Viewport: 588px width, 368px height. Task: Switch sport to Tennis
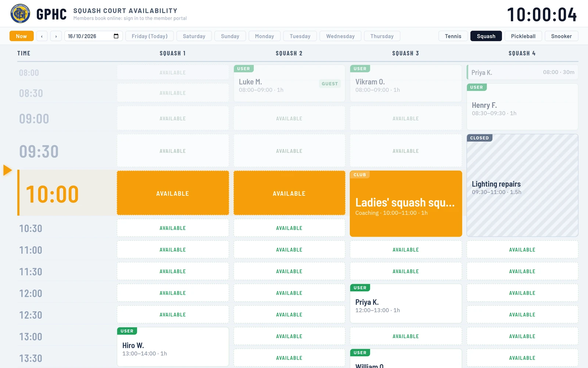pyautogui.click(x=453, y=36)
